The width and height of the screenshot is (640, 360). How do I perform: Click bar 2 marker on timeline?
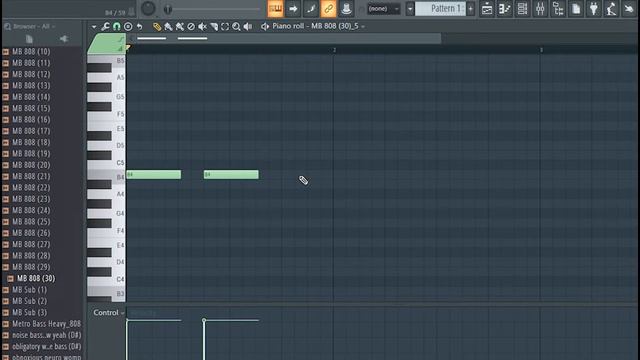(334, 50)
